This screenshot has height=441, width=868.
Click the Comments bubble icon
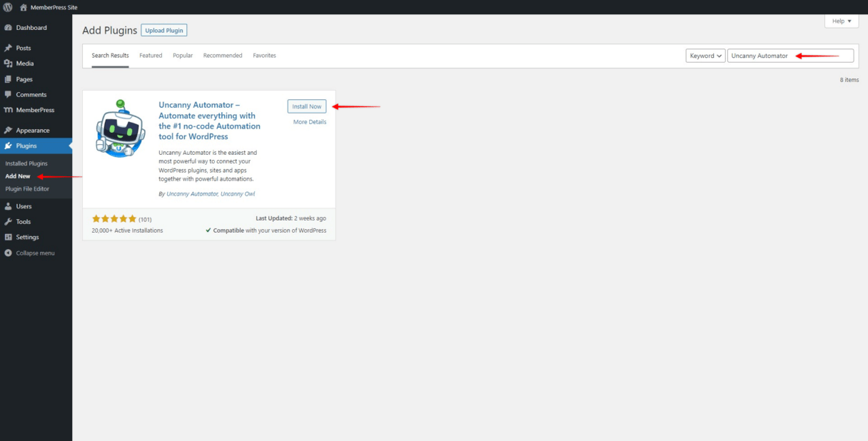pos(8,95)
